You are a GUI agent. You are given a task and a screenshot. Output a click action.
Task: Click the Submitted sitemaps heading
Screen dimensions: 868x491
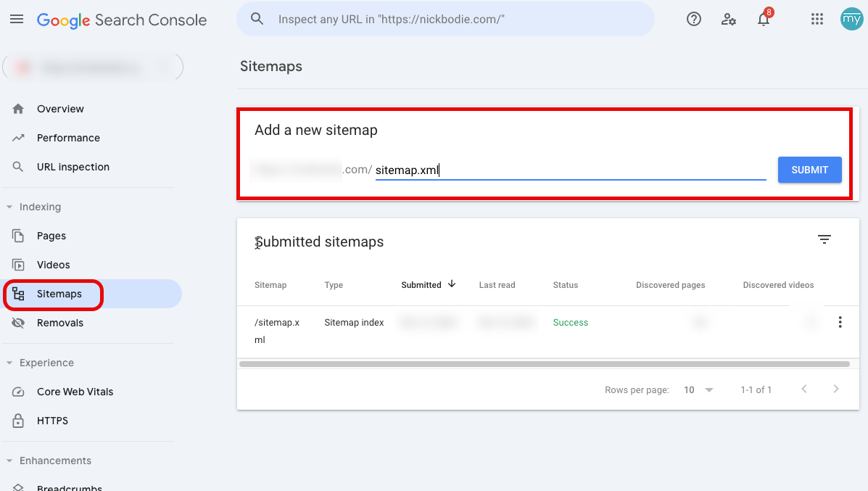tap(319, 242)
